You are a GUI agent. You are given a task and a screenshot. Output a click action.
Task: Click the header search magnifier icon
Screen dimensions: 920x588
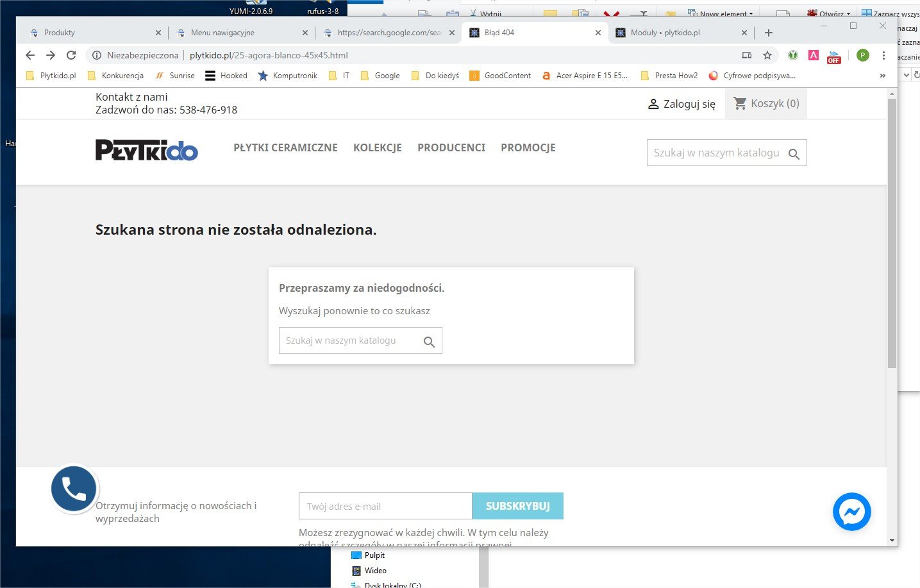(794, 154)
